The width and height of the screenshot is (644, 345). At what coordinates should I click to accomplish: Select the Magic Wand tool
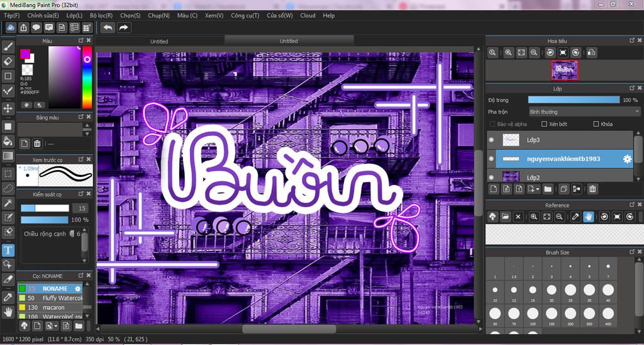[8, 202]
